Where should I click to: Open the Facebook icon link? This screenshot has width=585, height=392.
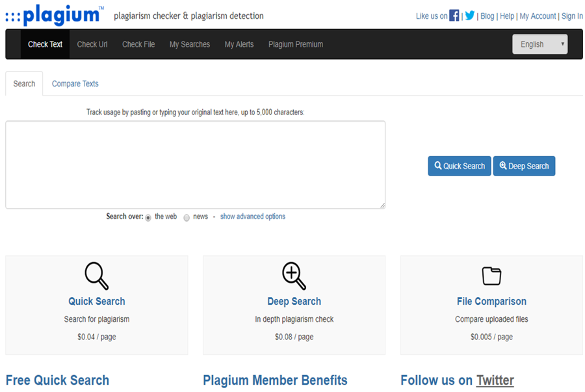454,16
